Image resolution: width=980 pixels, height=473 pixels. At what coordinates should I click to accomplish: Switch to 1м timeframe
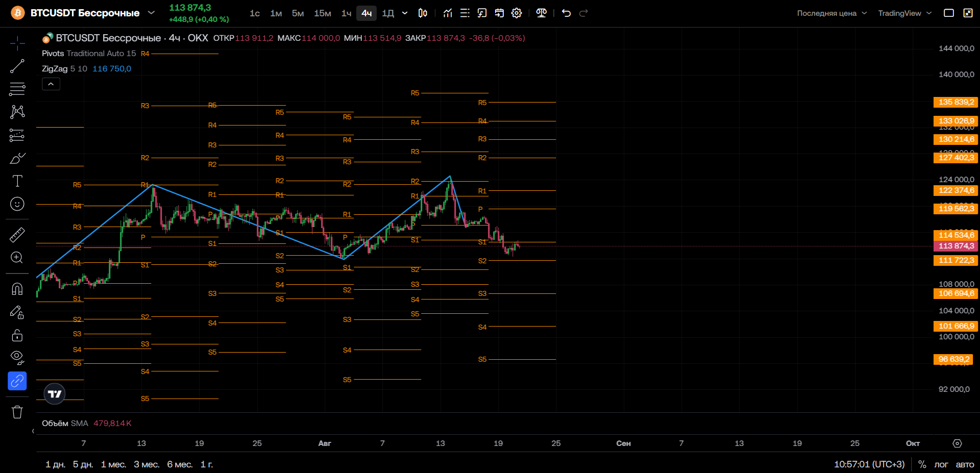[x=276, y=13]
